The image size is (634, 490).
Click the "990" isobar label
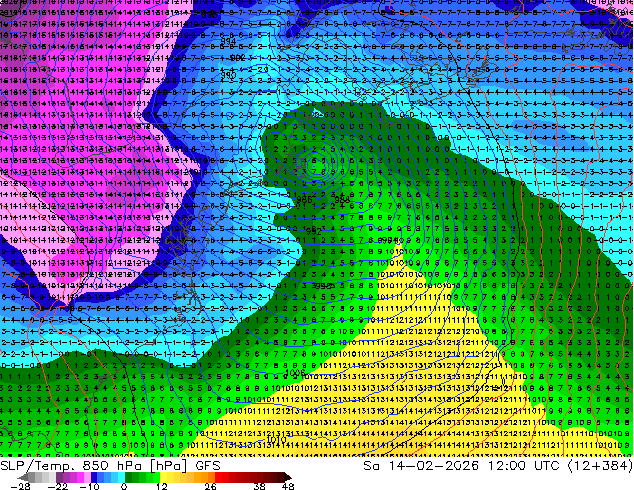click(228, 75)
